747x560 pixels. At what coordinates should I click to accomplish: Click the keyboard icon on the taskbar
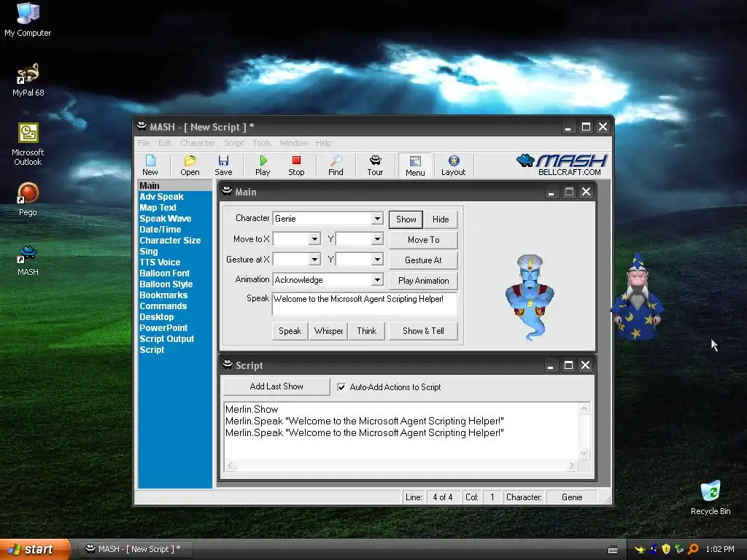click(x=613, y=550)
